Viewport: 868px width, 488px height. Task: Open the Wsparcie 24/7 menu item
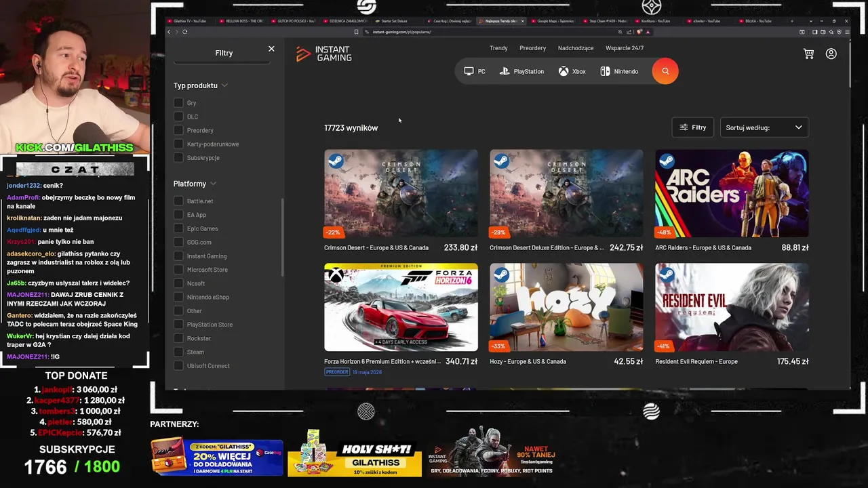click(x=625, y=48)
